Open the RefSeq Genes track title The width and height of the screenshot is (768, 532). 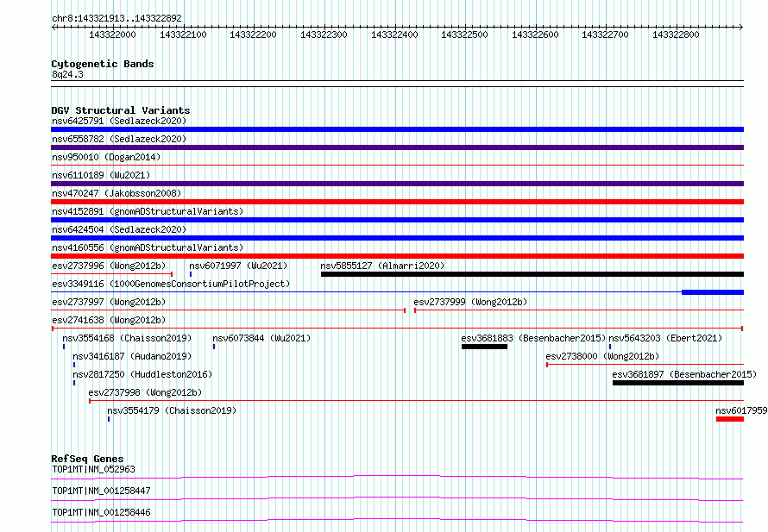pyautogui.click(x=87, y=459)
